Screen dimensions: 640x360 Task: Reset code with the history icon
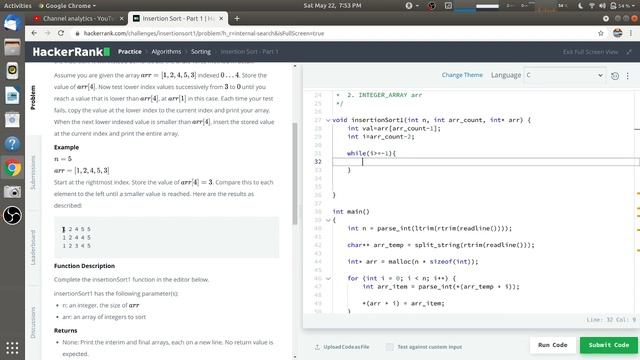[615, 76]
